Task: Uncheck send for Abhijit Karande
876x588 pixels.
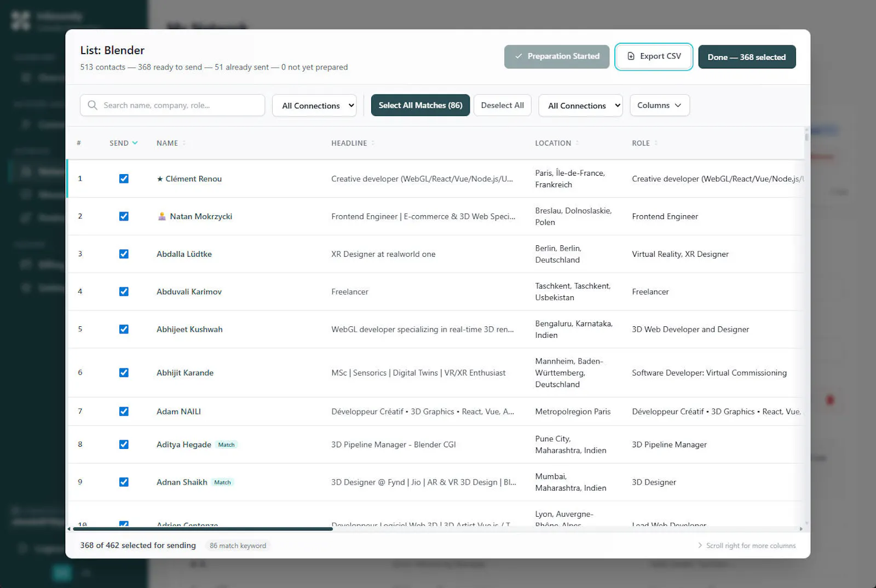Action: click(x=124, y=373)
